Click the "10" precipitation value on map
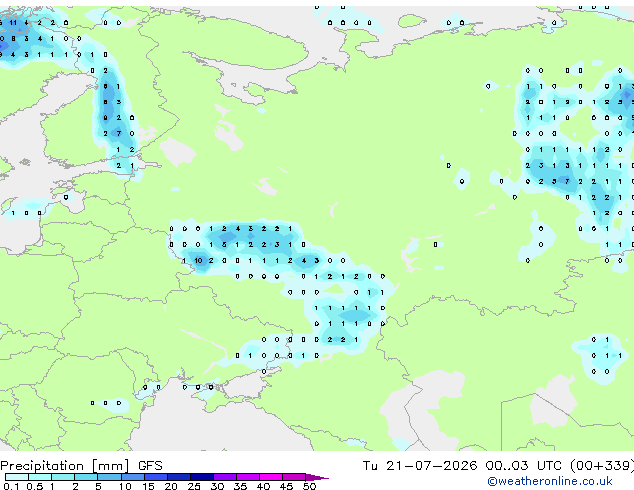This screenshot has width=634, height=490. pos(198,260)
